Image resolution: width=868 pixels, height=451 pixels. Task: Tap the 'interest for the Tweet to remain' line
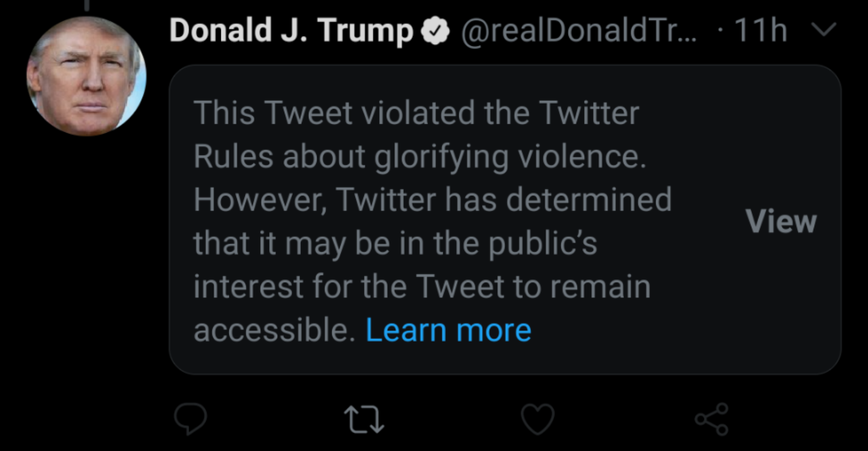422,287
